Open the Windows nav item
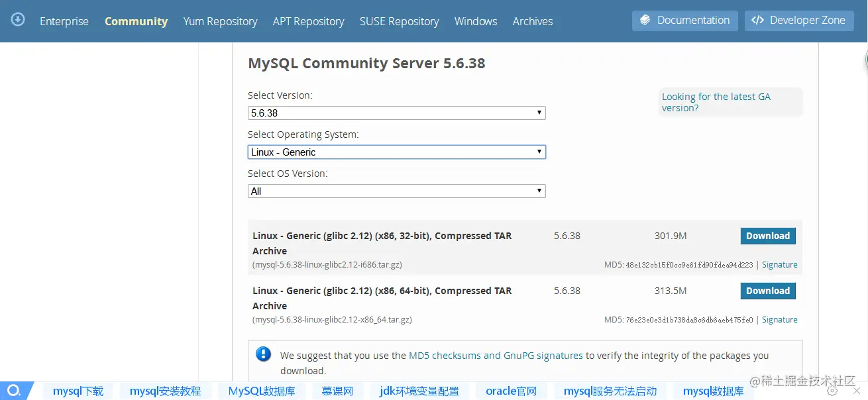The width and height of the screenshot is (868, 400). coord(476,21)
